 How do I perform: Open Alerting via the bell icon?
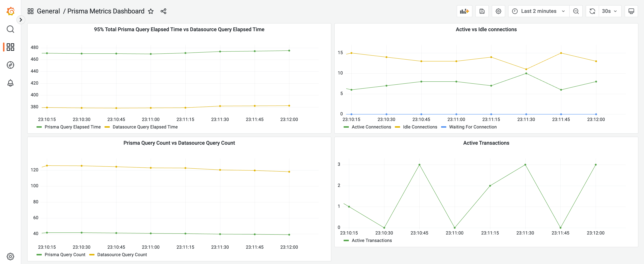click(10, 83)
